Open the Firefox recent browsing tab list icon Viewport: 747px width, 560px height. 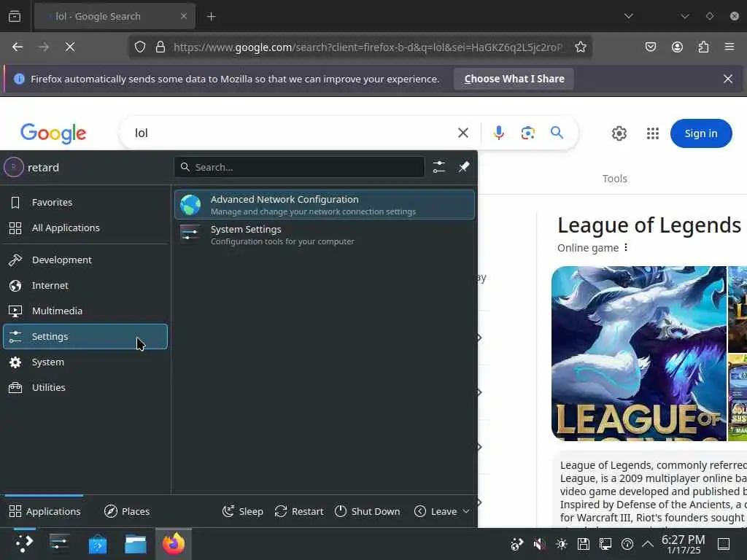(x=15, y=16)
